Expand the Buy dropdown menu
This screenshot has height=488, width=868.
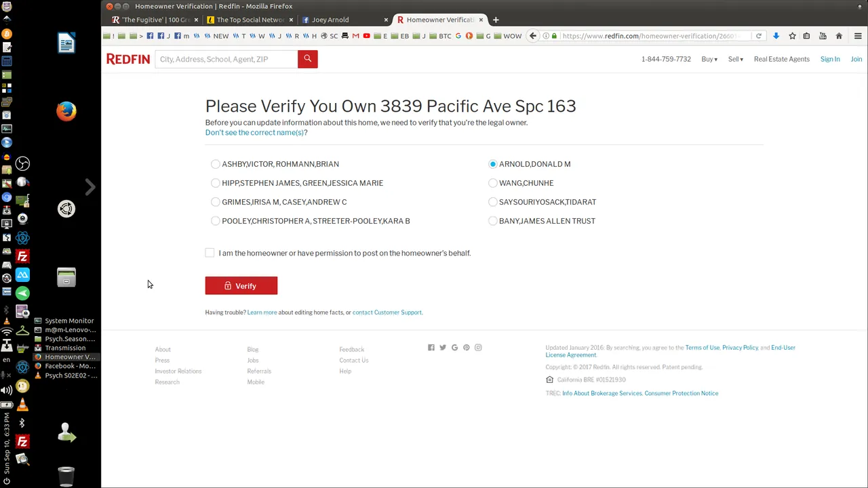tap(709, 59)
